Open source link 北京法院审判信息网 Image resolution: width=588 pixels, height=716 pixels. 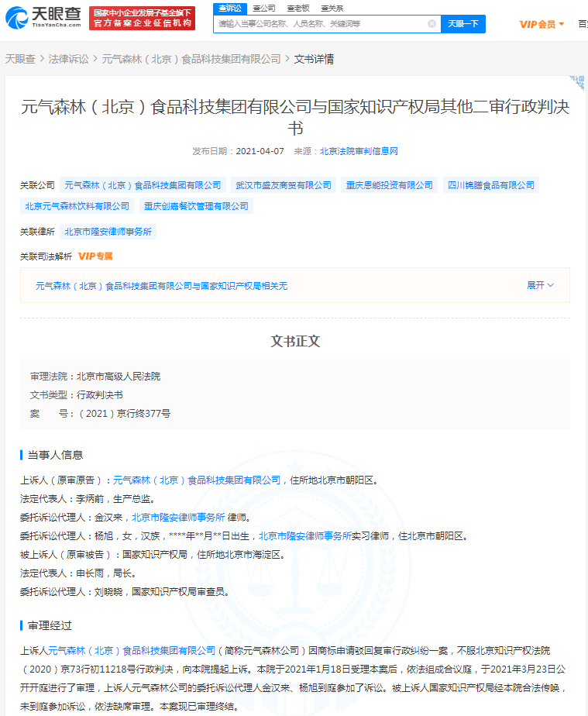coord(359,151)
